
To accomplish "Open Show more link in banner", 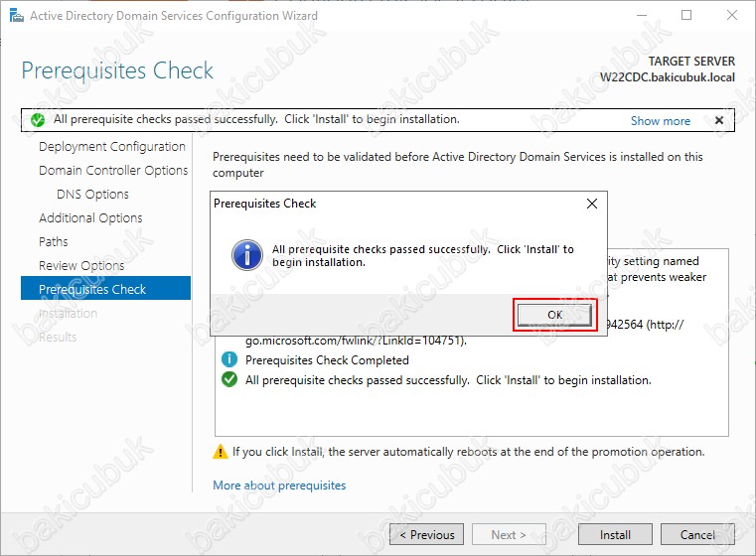I will [660, 121].
